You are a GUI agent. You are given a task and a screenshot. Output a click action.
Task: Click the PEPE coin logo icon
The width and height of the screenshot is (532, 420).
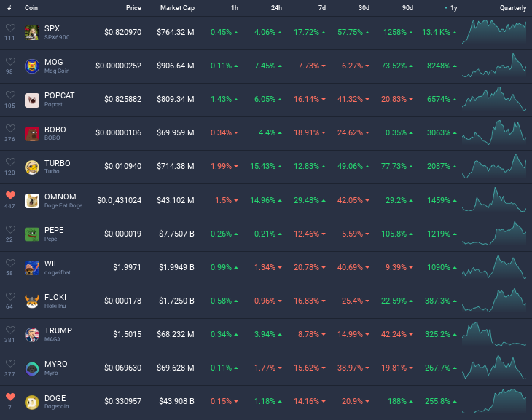32,234
